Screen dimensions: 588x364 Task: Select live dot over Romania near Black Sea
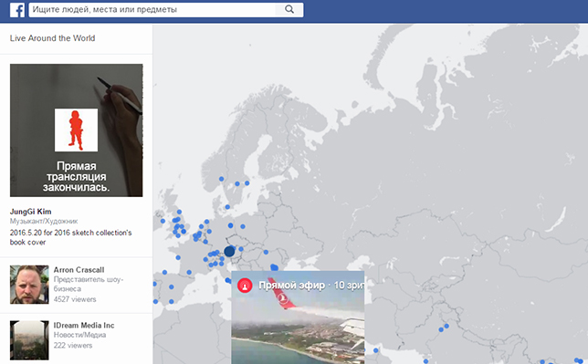tap(275, 267)
